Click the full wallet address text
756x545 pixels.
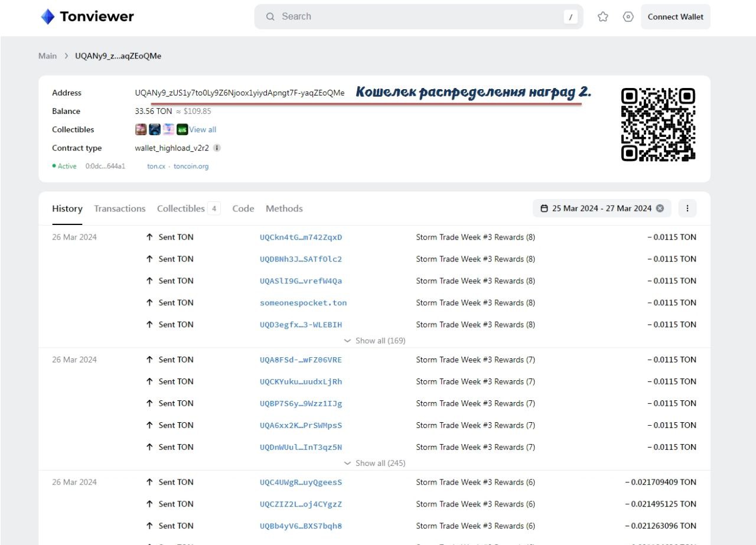[240, 93]
